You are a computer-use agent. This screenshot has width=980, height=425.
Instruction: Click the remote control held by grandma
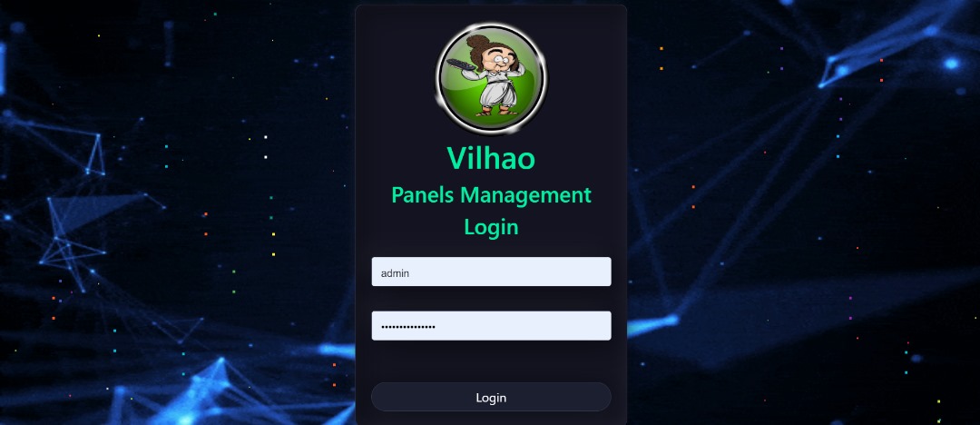click(461, 65)
